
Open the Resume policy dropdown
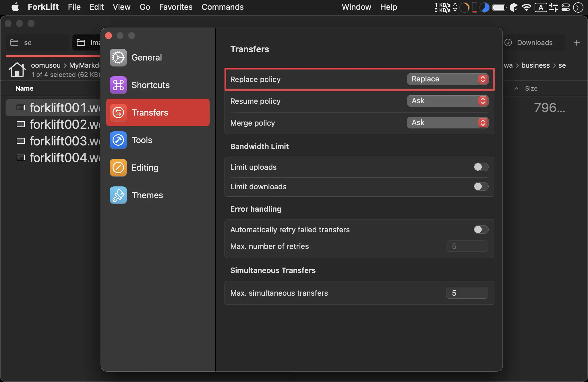pyautogui.click(x=447, y=101)
